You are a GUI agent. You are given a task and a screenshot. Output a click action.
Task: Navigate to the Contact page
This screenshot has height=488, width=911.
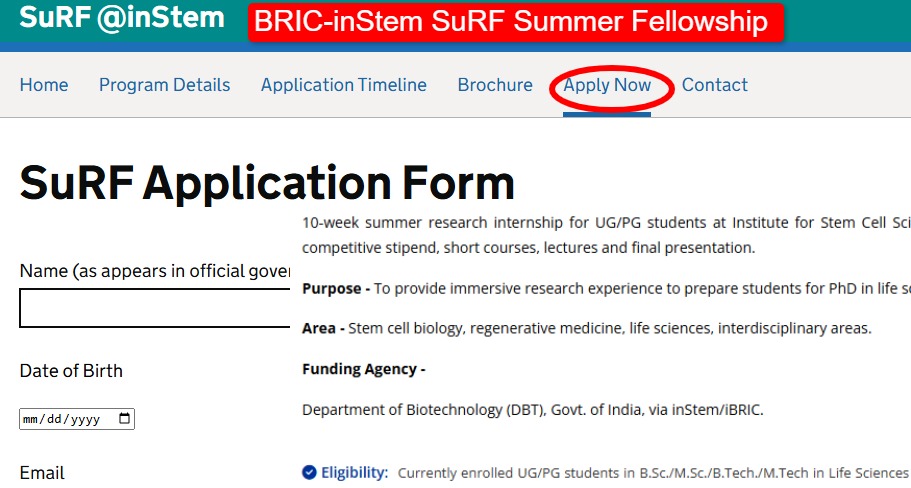pos(714,85)
